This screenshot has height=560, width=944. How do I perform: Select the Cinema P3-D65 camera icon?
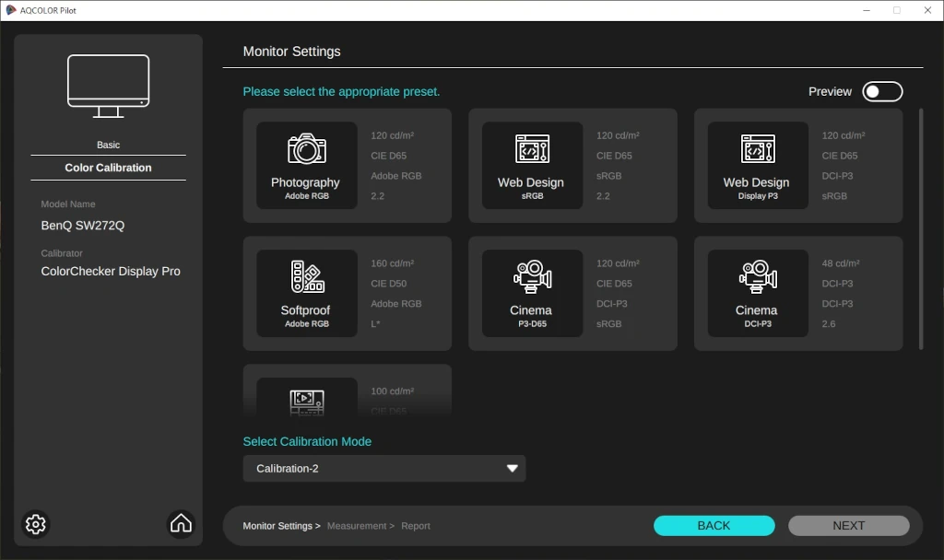tap(532, 276)
